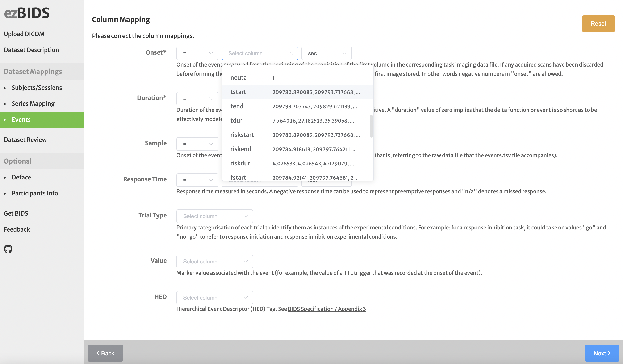Open the Trial Type column dropdown
The image size is (623, 364).
215,216
